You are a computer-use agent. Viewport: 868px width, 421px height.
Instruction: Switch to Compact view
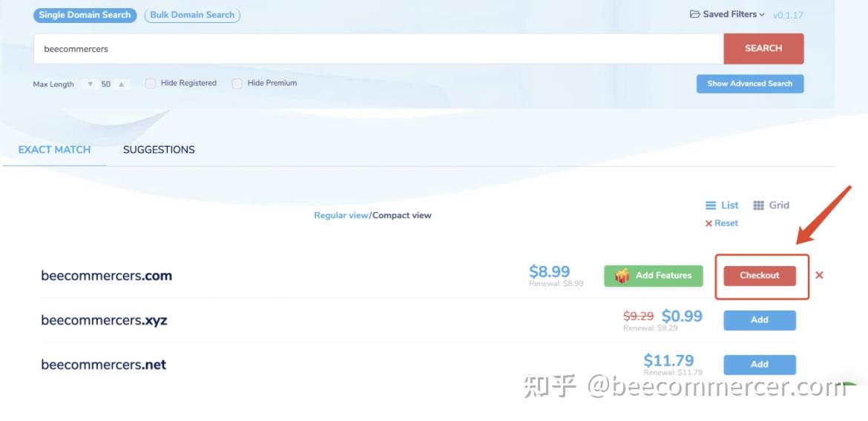tap(402, 215)
